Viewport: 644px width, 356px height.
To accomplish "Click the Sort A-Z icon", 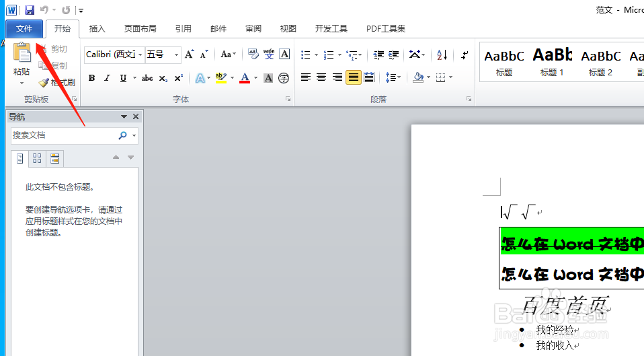I will [442, 55].
